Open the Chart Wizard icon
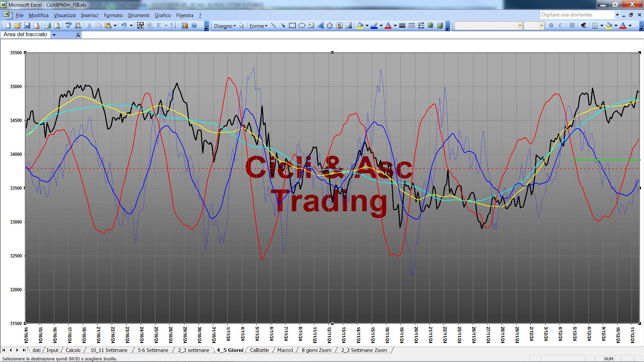The width and height of the screenshot is (644, 362). (184, 25)
